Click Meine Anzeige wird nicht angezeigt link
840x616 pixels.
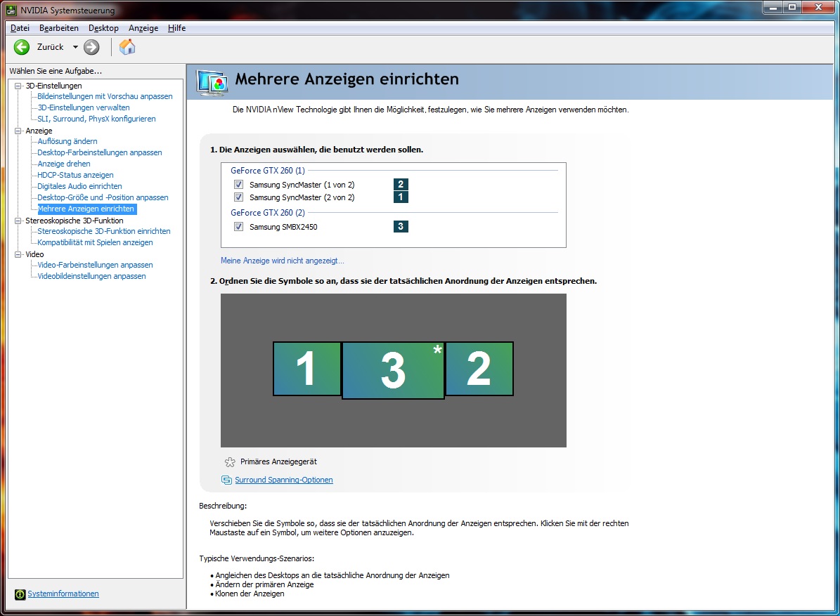point(283,261)
